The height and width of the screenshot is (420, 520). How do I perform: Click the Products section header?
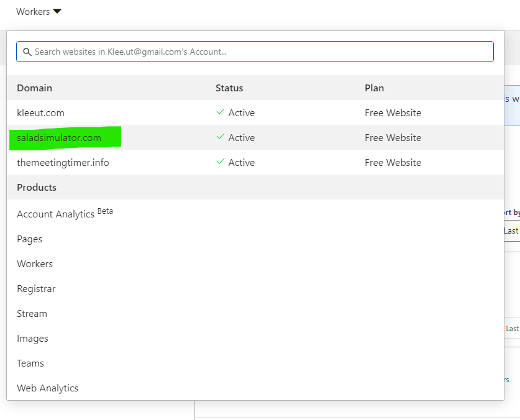(37, 188)
